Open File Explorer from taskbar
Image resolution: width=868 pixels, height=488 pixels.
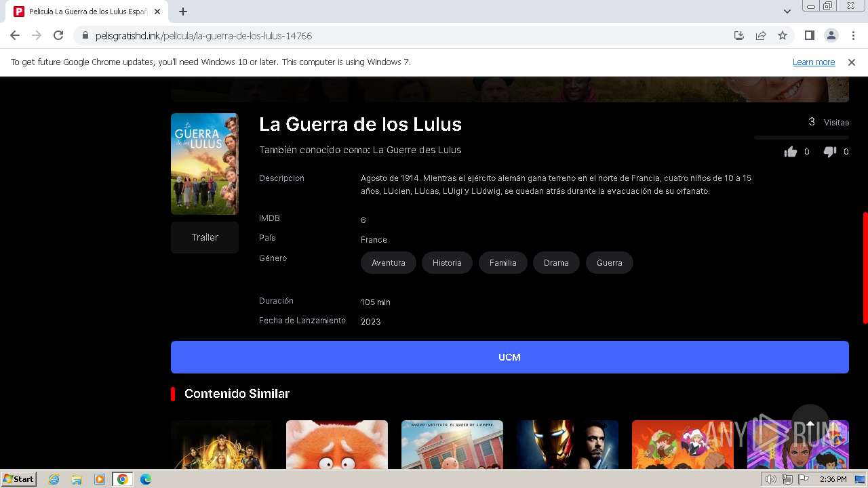click(x=77, y=479)
